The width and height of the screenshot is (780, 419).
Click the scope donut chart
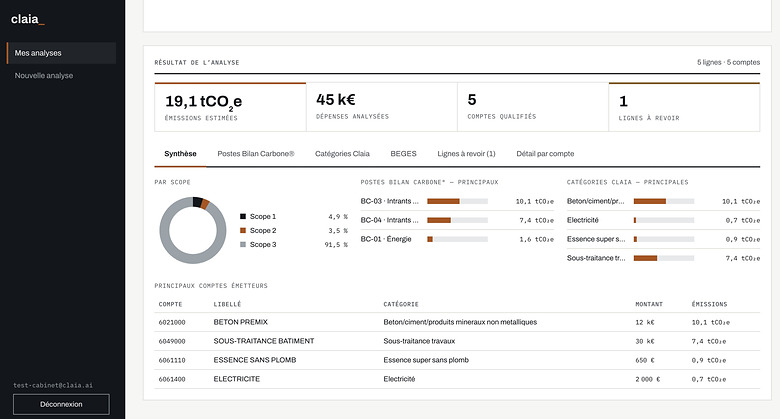coord(193,230)
